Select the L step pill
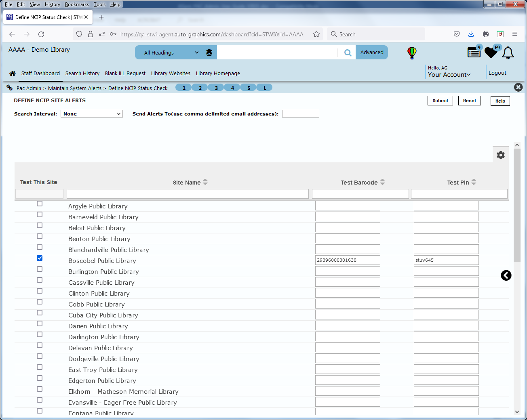This screenshot has width=527, height=420. tap(265, 88)
